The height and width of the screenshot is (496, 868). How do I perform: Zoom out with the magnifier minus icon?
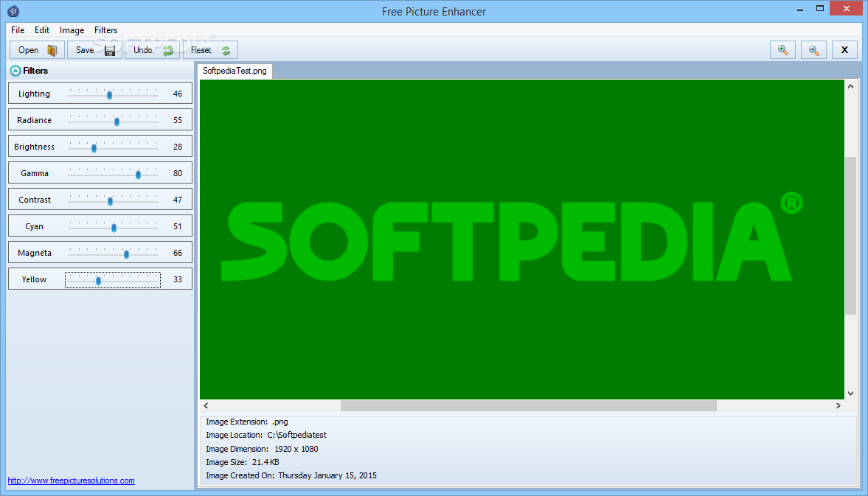pos(813,50)
